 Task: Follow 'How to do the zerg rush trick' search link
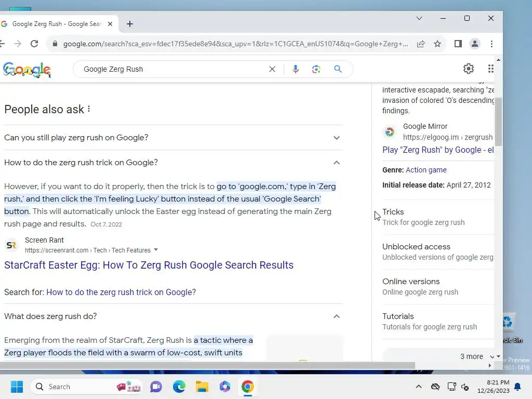[x=121, y=292]
